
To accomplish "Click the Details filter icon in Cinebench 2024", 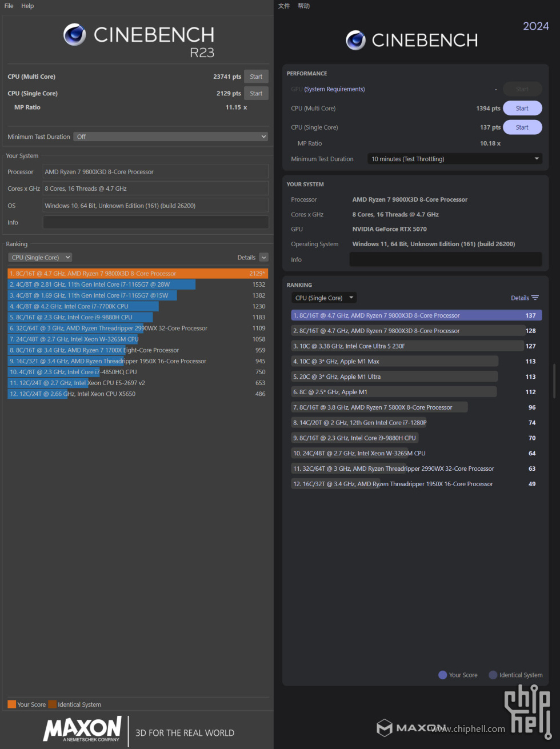I will 535,298.
